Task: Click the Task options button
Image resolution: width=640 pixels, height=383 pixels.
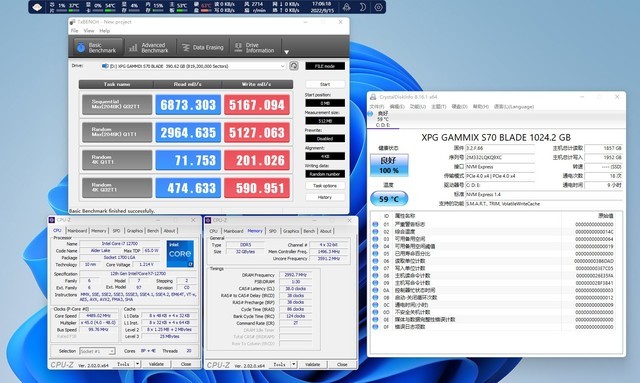Action: (325, 186)
